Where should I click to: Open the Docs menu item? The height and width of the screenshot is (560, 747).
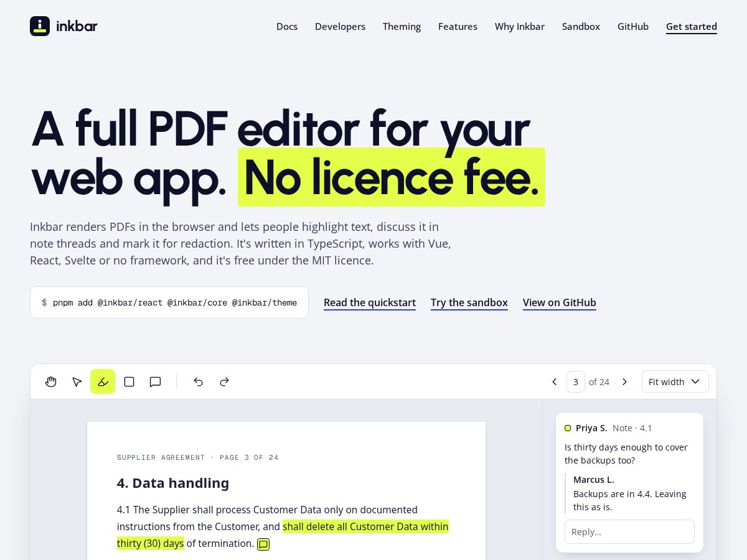click(287, 26)
